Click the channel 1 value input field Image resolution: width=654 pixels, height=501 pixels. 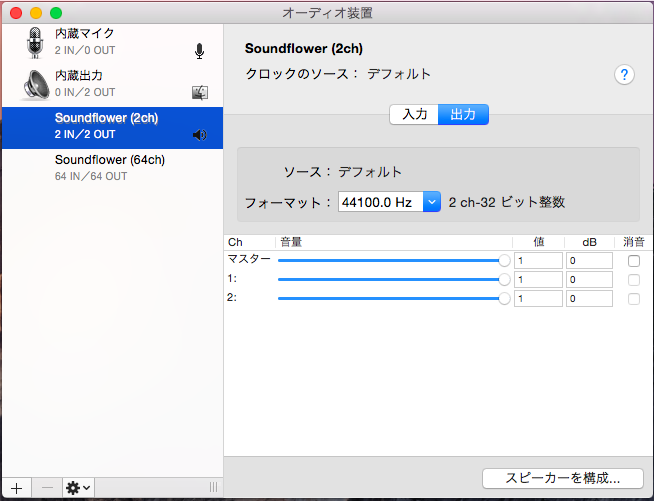538,279
